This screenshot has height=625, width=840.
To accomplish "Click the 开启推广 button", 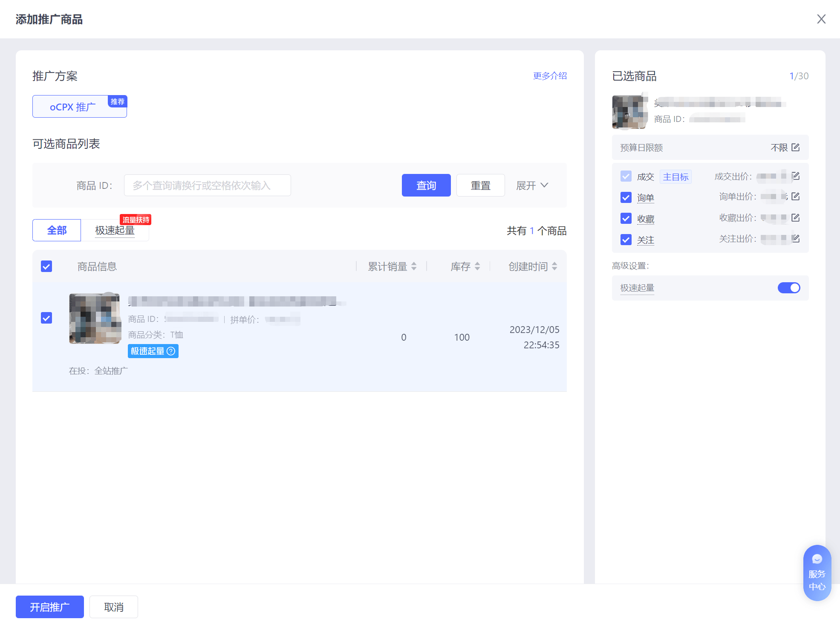I will pyautogui.click(x=50, y=607).
